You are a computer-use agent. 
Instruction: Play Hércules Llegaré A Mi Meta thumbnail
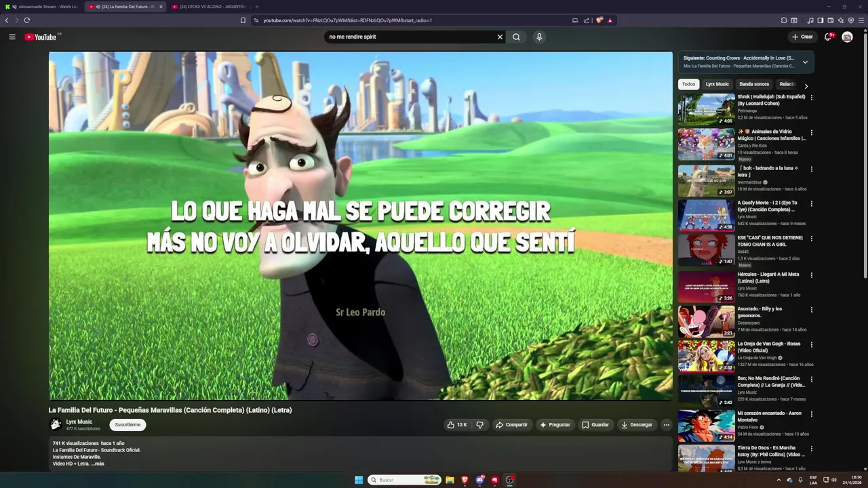707,287
